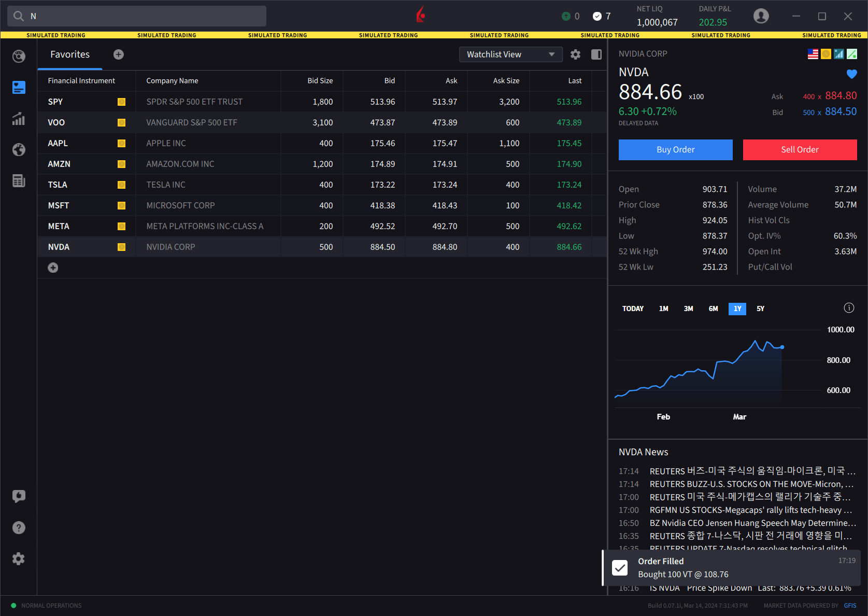Click the Buy Order button

click(675, 150)
